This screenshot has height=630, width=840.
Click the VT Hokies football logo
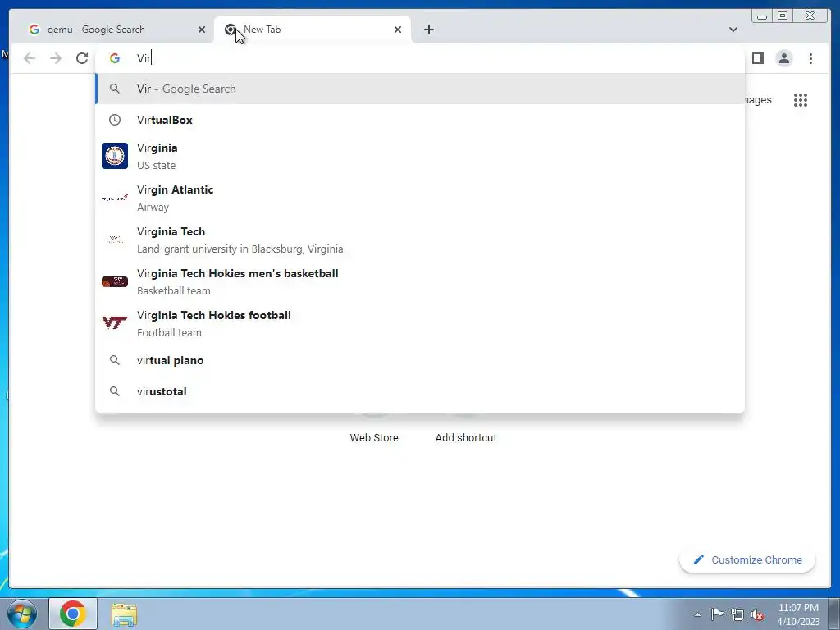click(115, 323)
